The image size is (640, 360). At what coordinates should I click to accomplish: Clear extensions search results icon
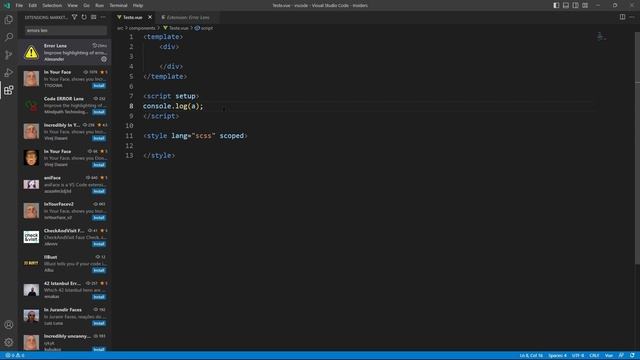click(93, 17)
